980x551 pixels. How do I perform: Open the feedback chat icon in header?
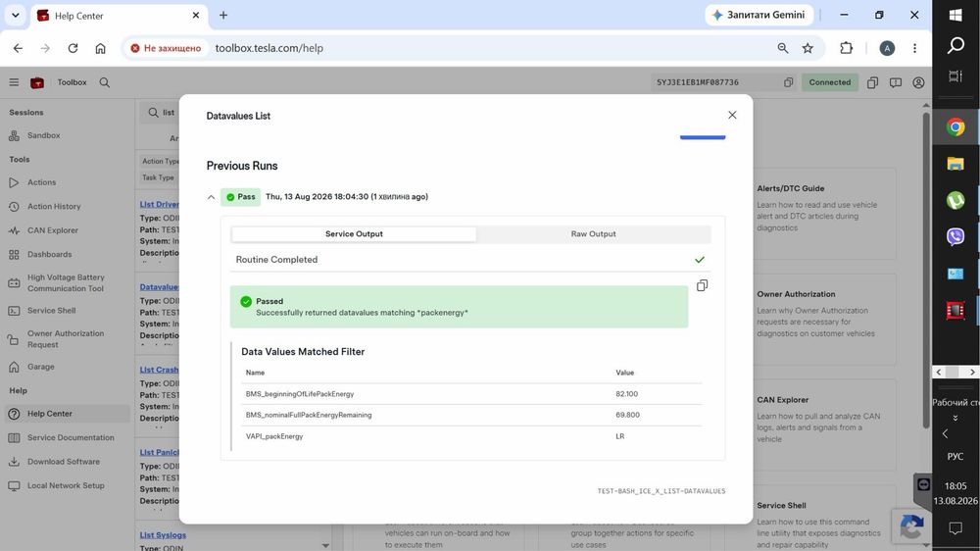click(896, 82)
